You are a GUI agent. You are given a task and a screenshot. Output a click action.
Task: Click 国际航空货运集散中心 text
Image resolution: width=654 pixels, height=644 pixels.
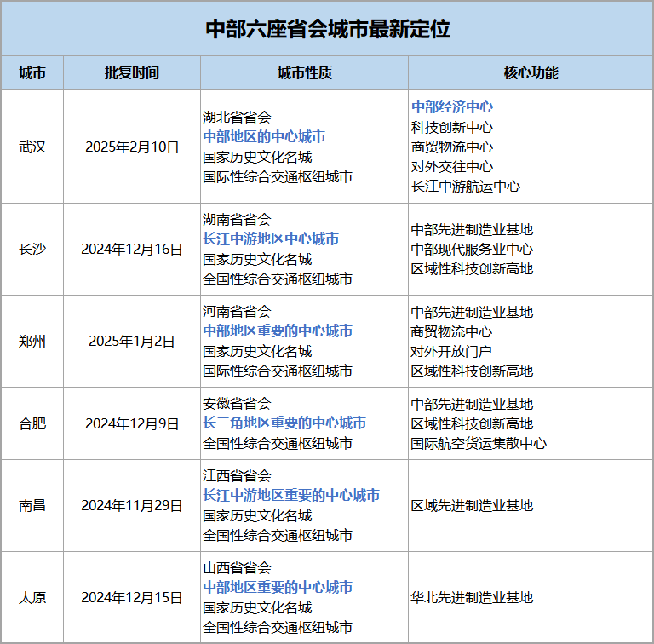[x=479, y=444]
